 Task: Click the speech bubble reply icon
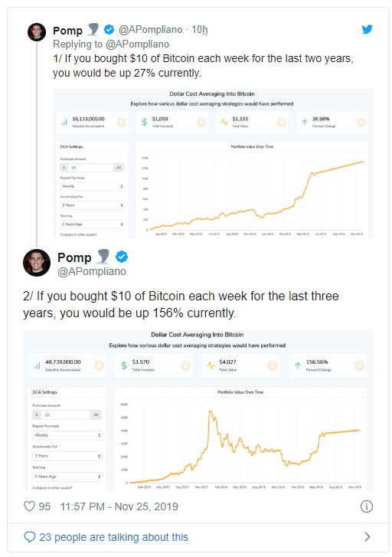pyautogui.click(x=29, y=537)
